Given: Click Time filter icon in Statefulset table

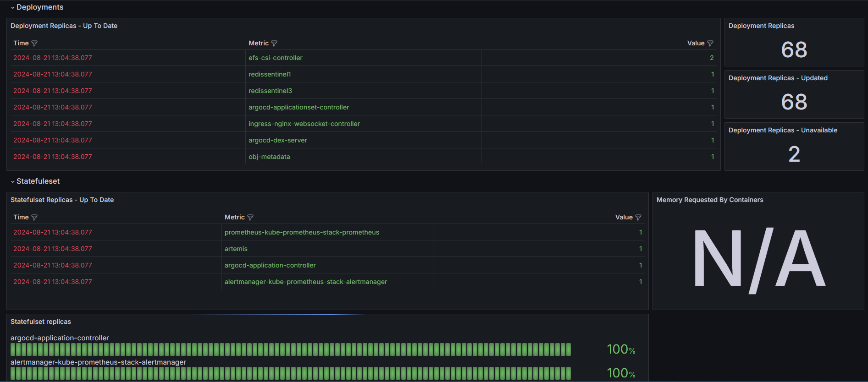Looking at the screenshot, I should [x=34, y=218].
